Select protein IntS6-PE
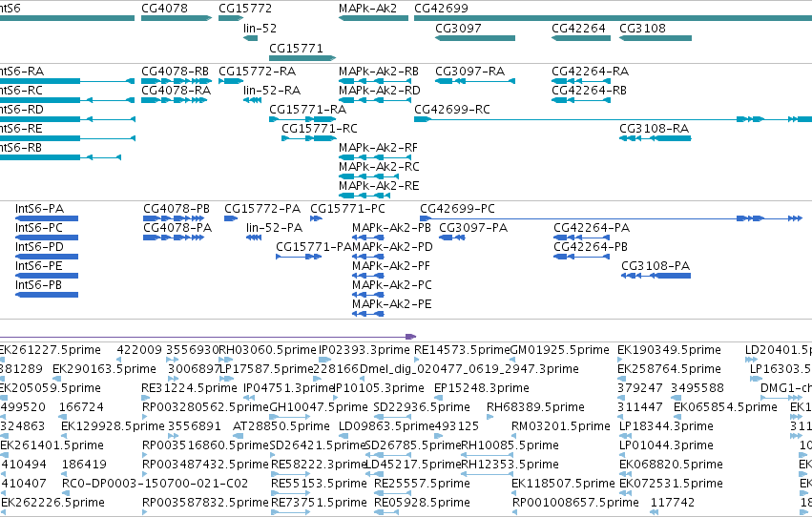The height and width of the screenshot is (517, 812). pyautogui.click(x=39, y=266)
